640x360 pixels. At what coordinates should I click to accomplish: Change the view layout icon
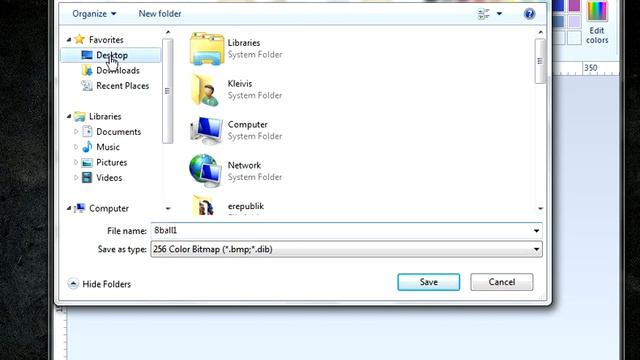(484, 14)
